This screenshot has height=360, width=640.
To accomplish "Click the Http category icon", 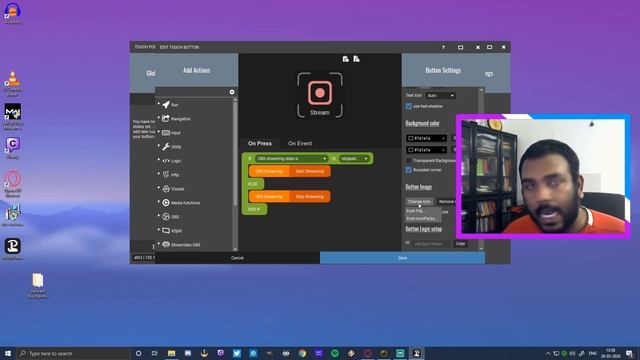I will (x=166, y=175).
